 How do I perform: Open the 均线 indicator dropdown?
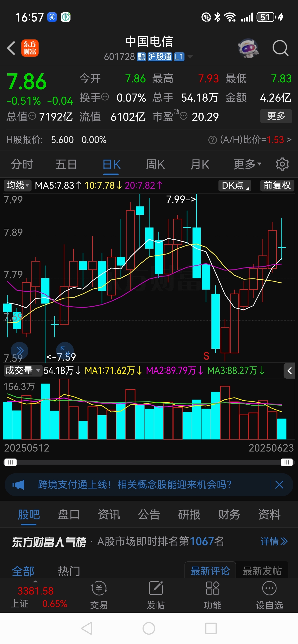pyautogui.click(x=17, y=185)
